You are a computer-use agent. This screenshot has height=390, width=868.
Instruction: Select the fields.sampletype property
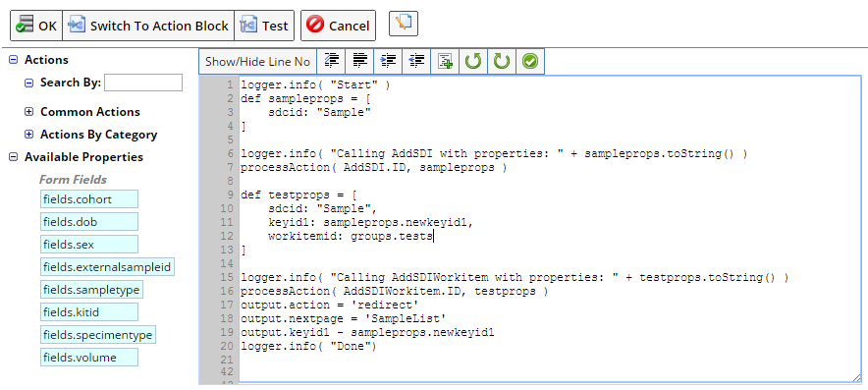(x=92, y=290)
